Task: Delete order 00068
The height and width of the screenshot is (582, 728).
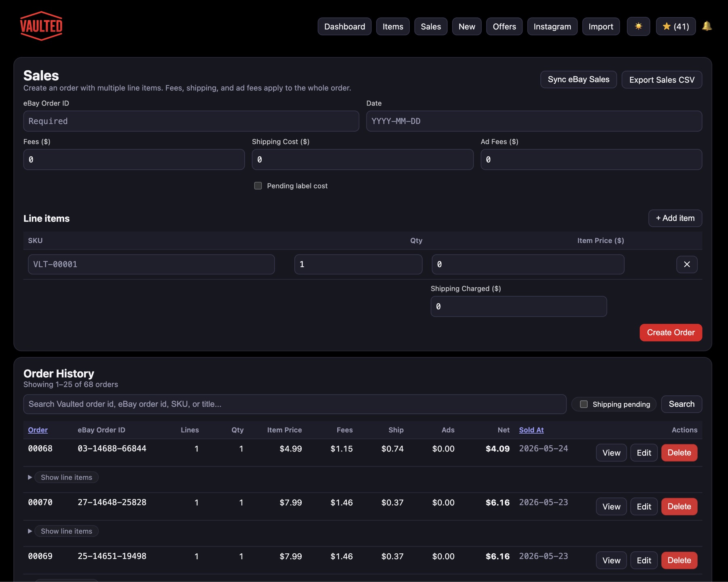Action: 679,453
